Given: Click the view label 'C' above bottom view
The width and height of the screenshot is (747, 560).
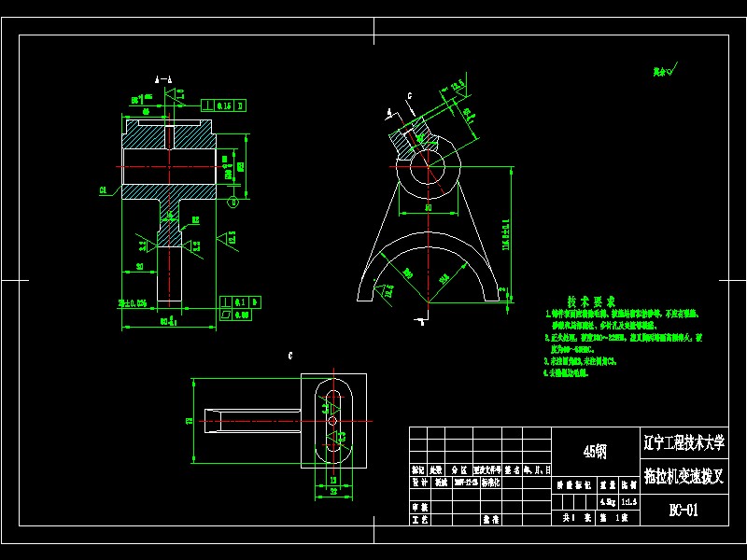Looking at the screenshot, I should (x=290, y=356).
